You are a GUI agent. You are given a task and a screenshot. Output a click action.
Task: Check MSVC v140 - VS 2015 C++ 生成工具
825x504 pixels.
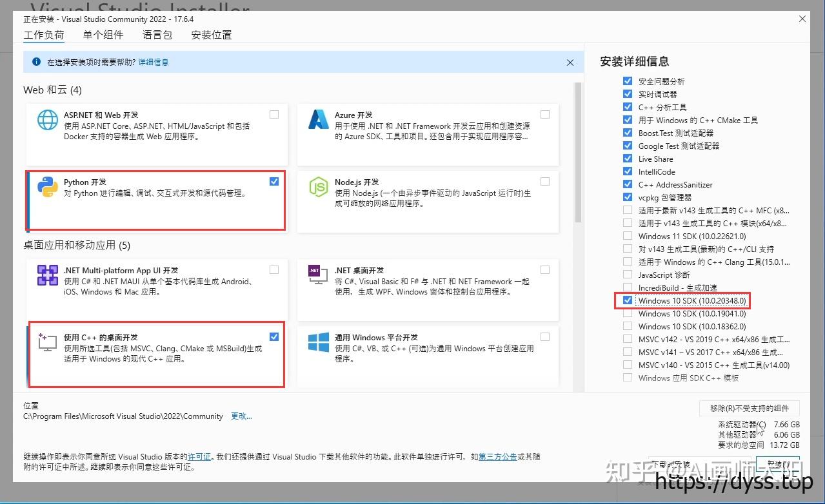pyautogui.click(x=628, y=365)
